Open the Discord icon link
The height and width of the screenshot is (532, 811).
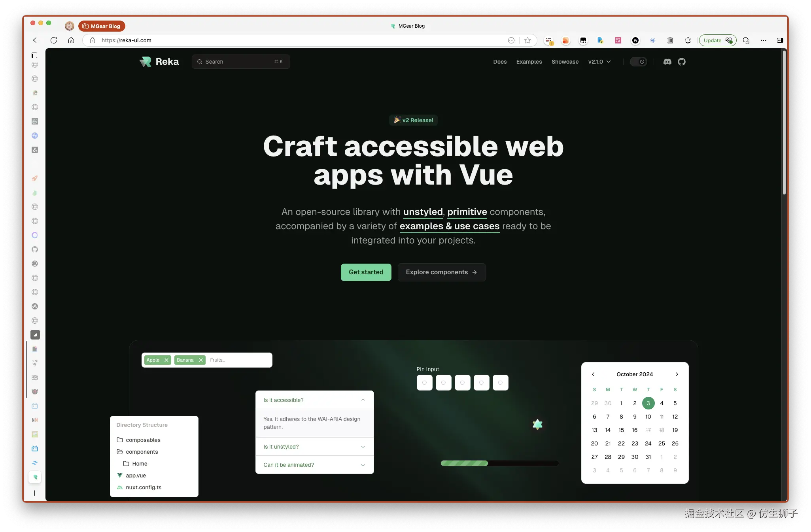tap(667, 62)
